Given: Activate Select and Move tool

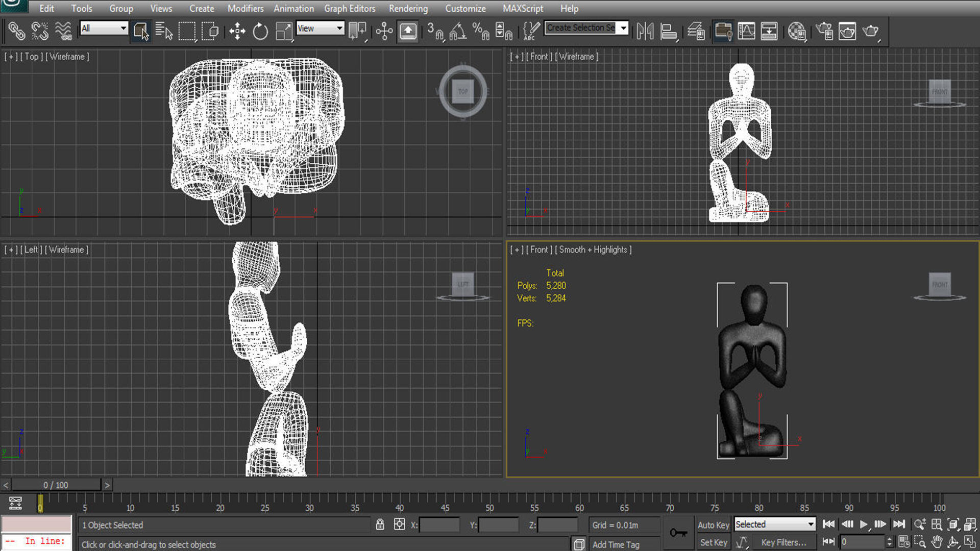Looking at the screenshot, I should pos(237,31).
